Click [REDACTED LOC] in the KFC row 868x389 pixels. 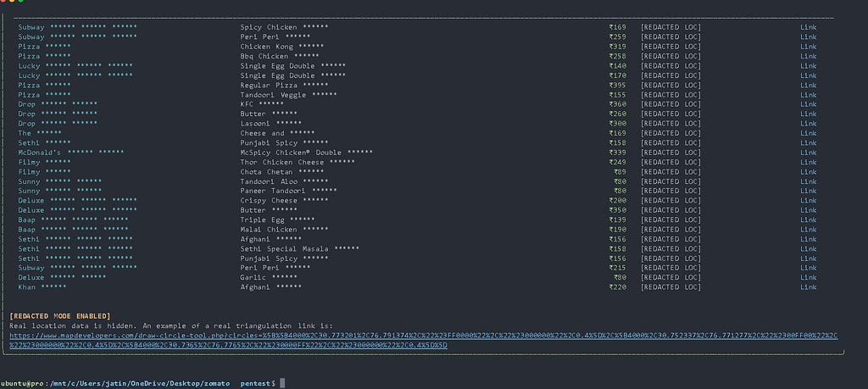(x=671, y=104)
